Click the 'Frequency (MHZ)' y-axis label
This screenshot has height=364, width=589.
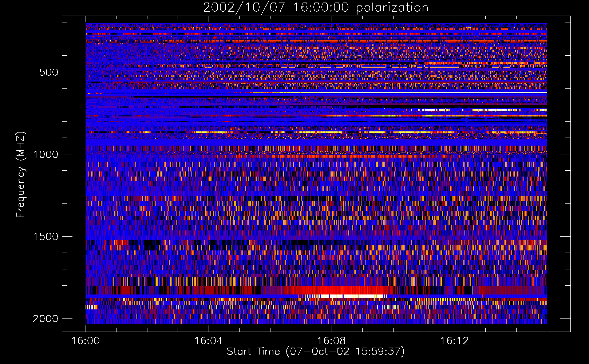[x=20, y=175]
